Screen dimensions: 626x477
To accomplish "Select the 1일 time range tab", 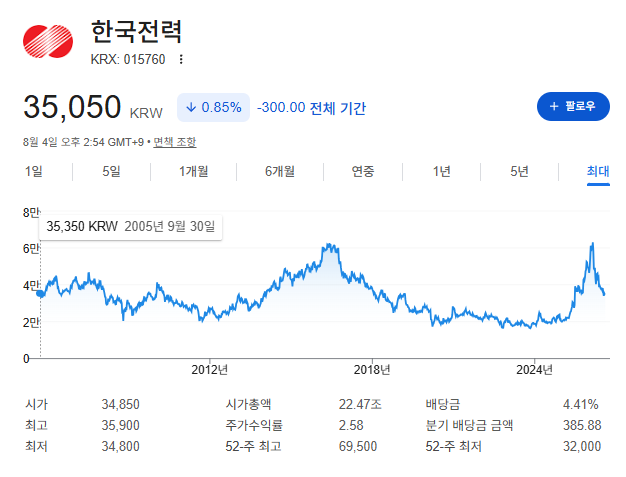I will [34, 171].
